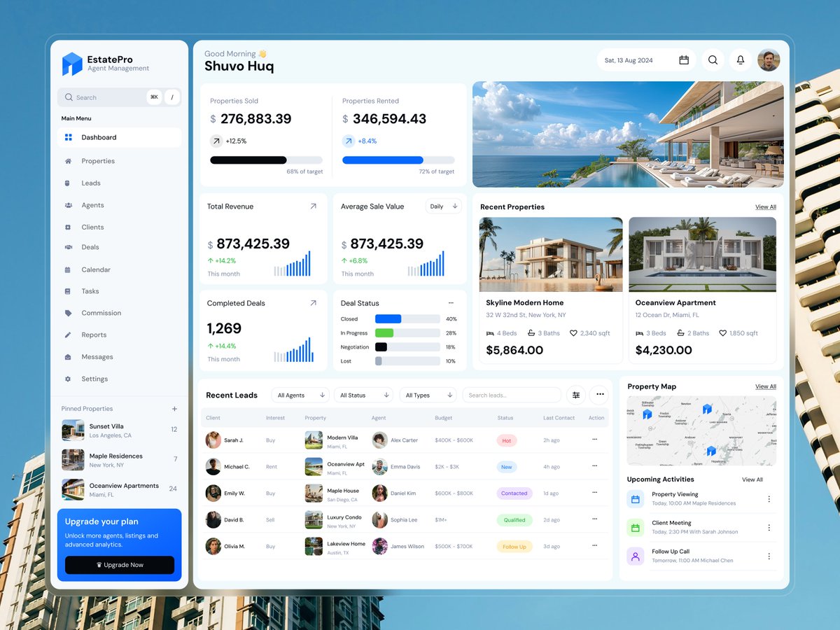
Task: Go to Clients in main menu
Action: click(x=92, y=227)
